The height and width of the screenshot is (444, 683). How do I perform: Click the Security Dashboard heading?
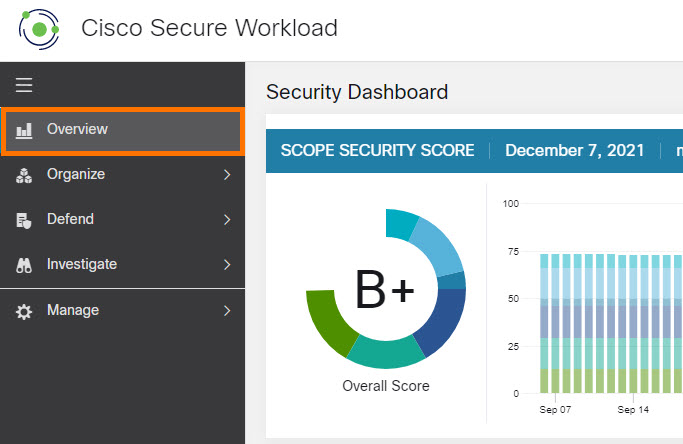pos(357,92)
